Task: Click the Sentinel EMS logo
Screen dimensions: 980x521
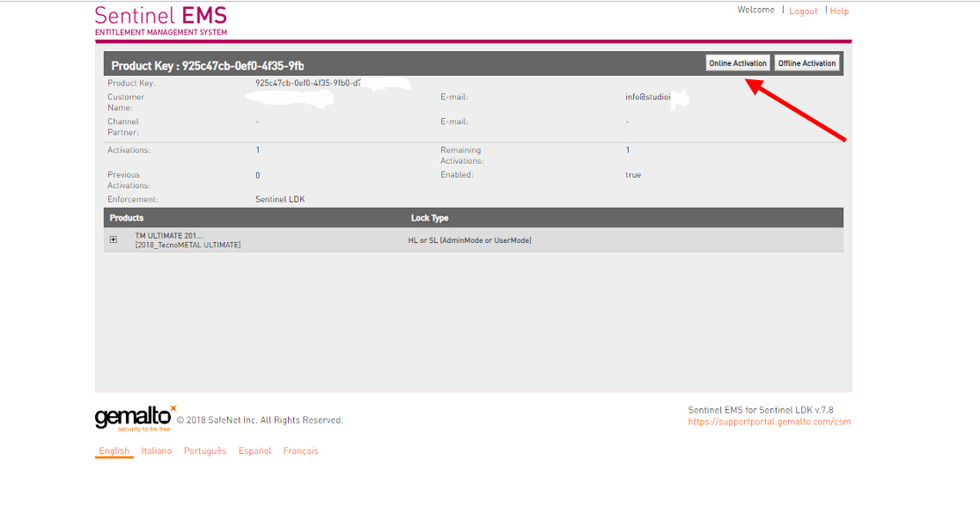Action: [160, 20]
